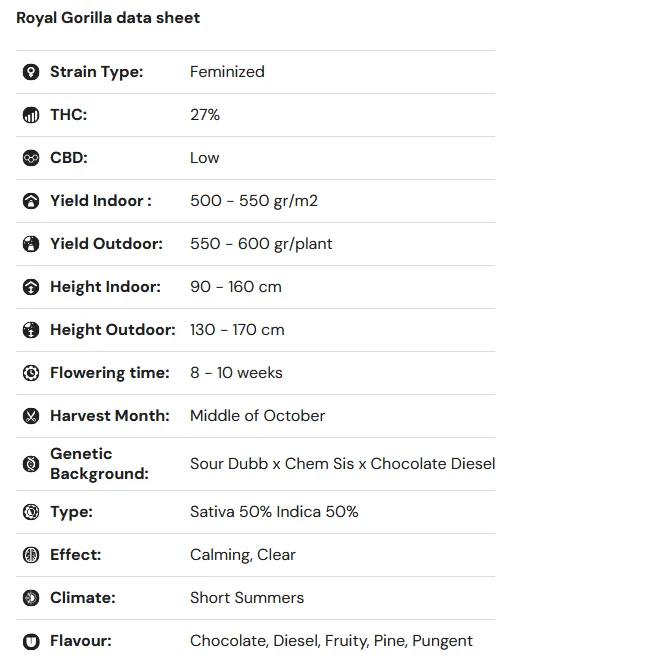Click the Genetic Background DNA icon
This screenshot has height=672, width=672.
click(31, 464)
